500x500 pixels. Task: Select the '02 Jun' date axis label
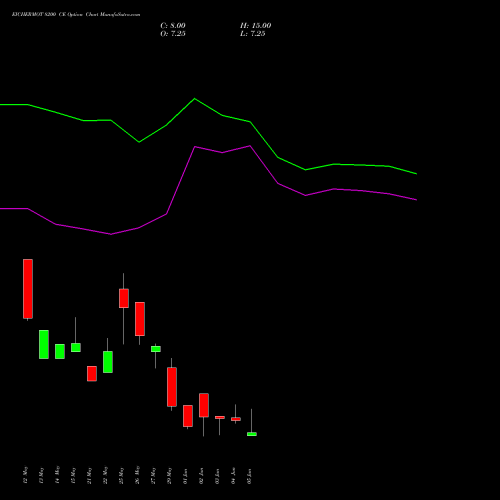pos(202,476)
